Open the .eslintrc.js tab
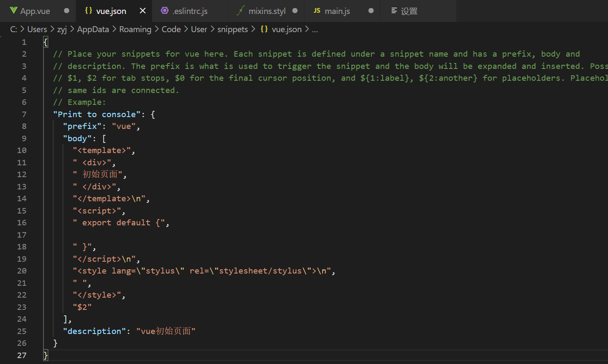The width and height of the screenshot is (608, 364). (x=190, y=11)
